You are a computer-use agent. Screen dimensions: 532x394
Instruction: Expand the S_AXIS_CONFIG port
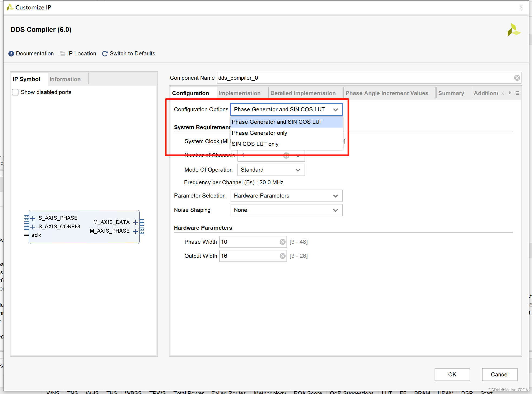pos(33,227)
